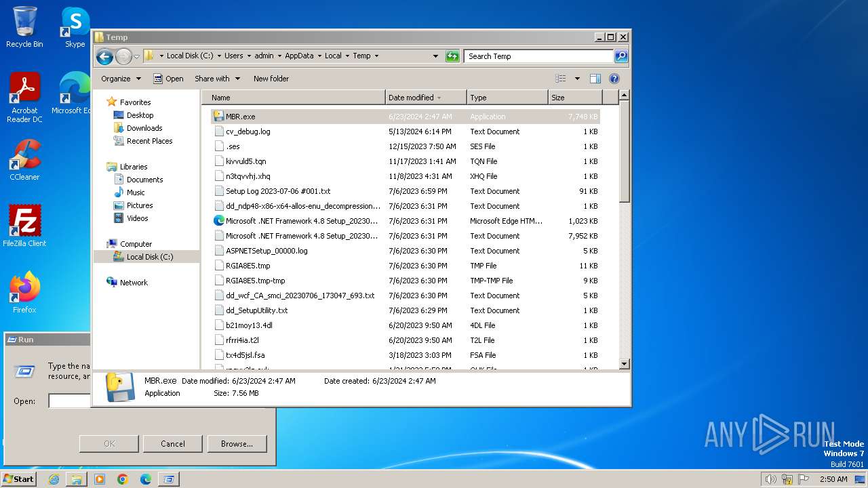Select RGIA8E5.tmp file row
The height and width of the screenshot is (488, 868).
pyautogui.click(x=406, y=266)
